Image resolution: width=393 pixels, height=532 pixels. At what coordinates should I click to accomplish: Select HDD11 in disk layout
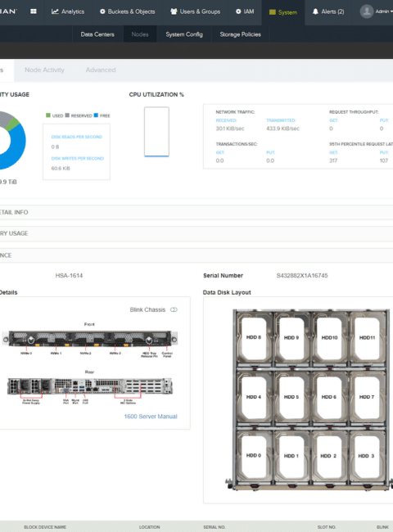pos(367,337)
